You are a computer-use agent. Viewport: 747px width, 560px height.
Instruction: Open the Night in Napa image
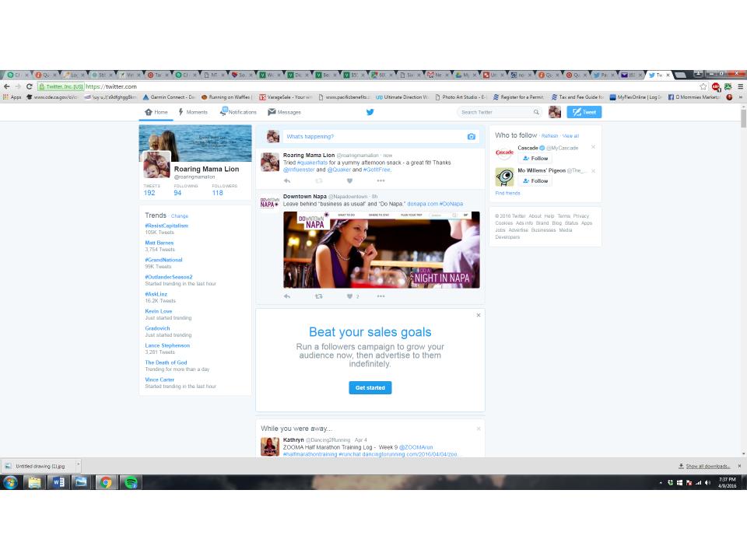pyautogui.click(x=381, y=250)
